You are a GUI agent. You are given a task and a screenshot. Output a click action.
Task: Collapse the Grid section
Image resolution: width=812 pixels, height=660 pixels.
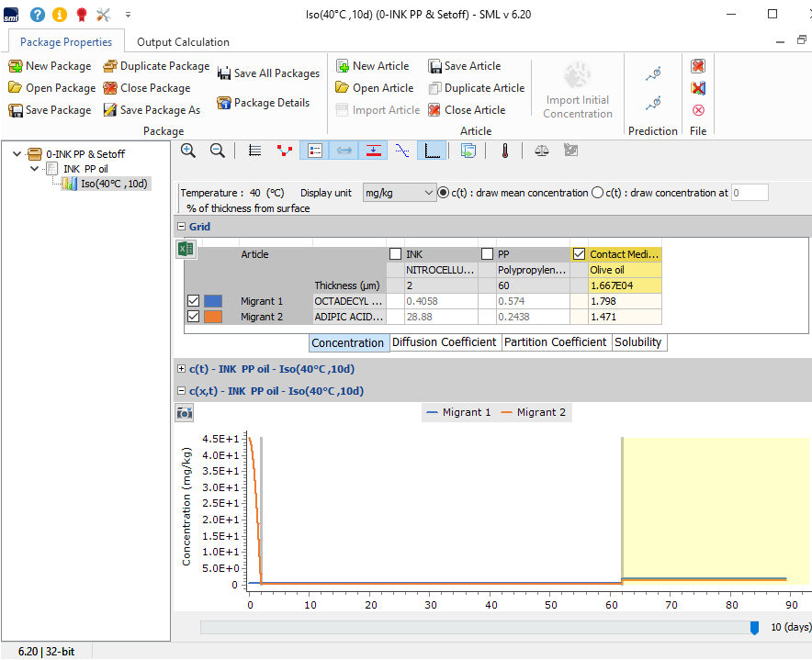click(x=181, y=226)
